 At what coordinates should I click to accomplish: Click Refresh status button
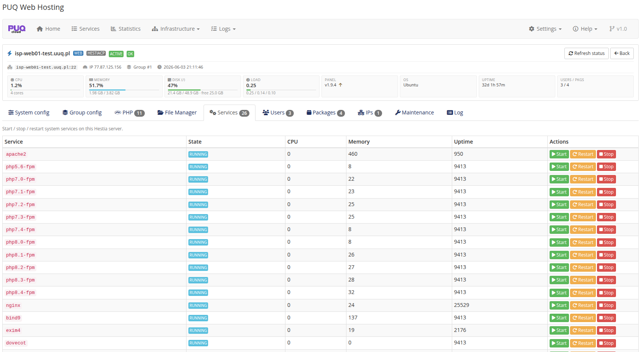(x=586, y=53)
